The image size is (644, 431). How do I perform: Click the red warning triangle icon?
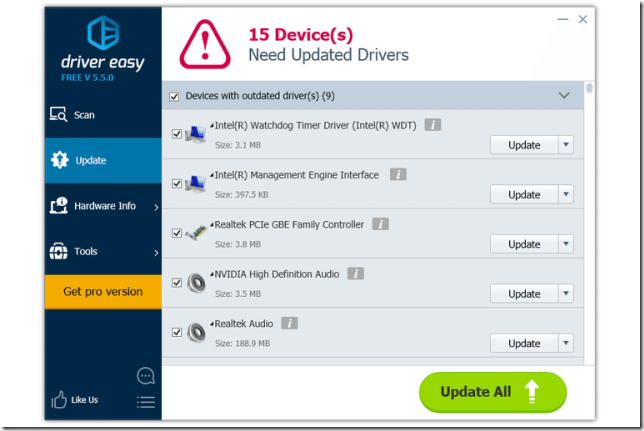205,45
